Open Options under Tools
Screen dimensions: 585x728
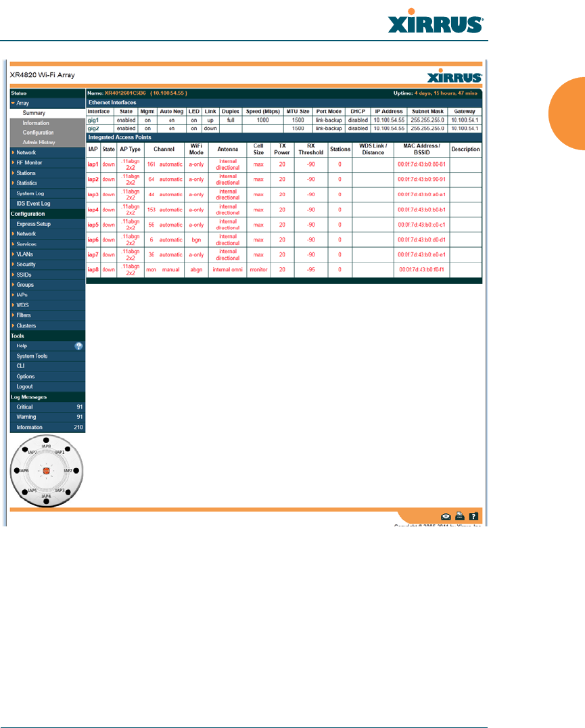click(x=26, y=377)
